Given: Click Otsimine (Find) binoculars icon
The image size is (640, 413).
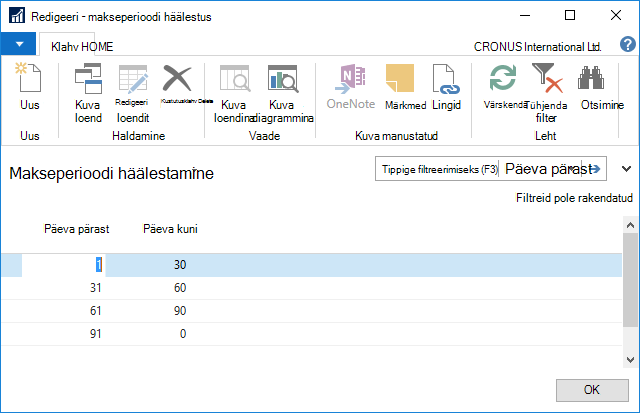Looking at the screenshot, I should point(591,78).
